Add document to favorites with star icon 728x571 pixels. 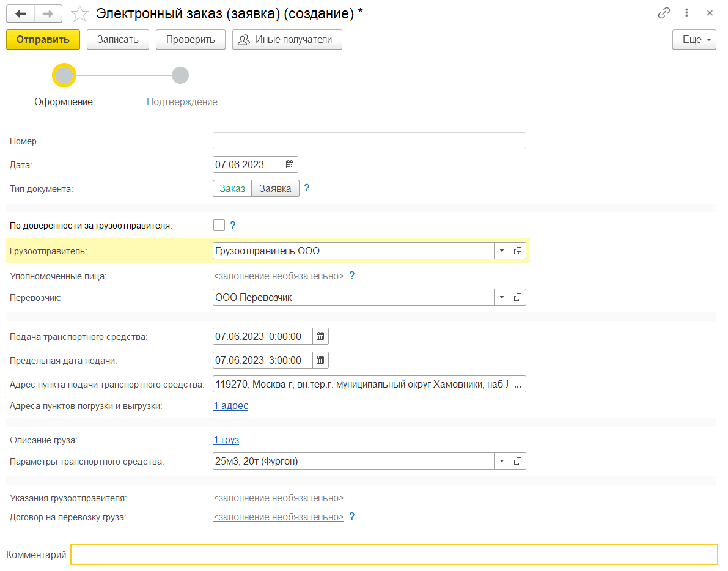coord(79,13)
